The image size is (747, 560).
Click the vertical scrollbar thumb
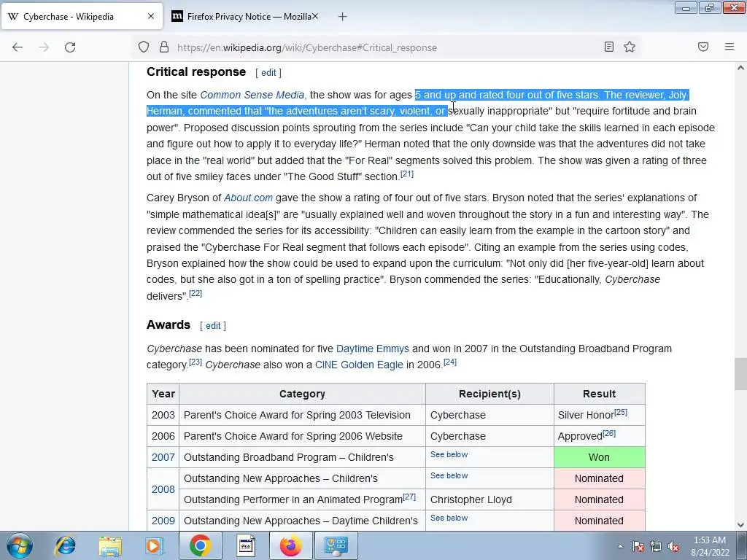(x=740, y=374)
